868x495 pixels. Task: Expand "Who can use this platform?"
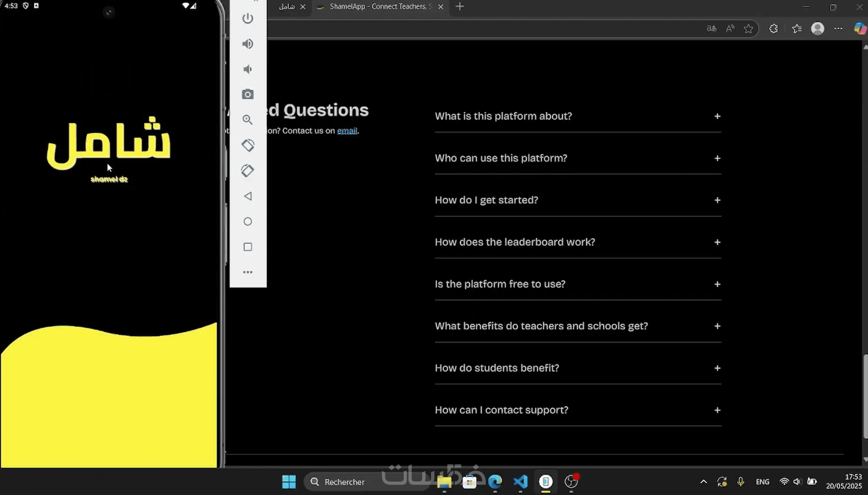point(577,158)
